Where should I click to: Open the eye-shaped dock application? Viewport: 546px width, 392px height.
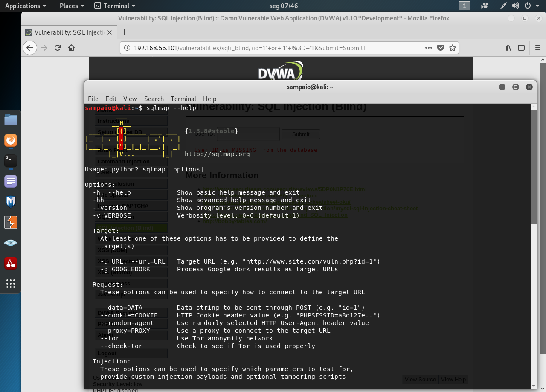(11, 243)
